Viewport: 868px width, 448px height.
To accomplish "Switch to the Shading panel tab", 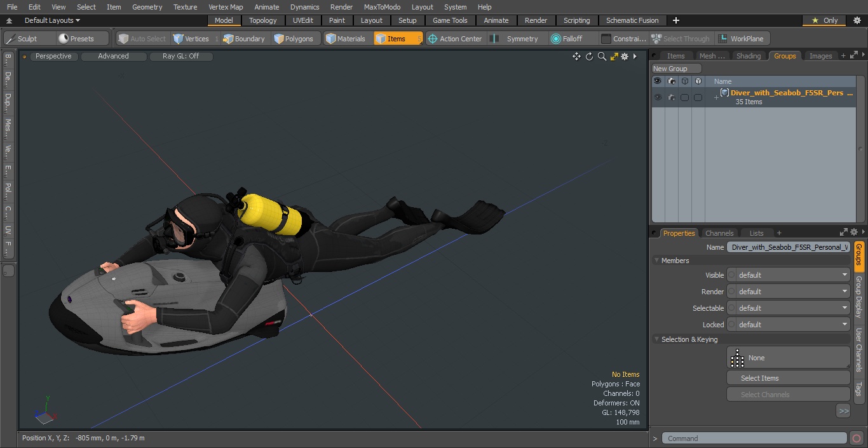I will (748, 56).
